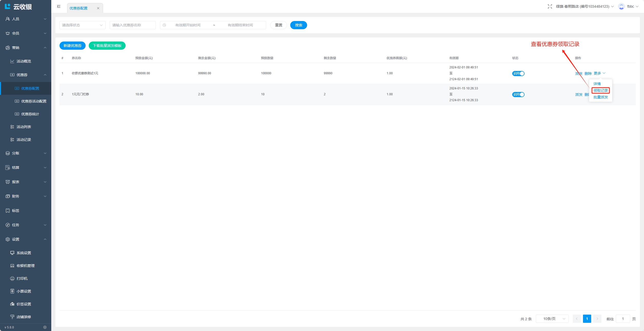644x331 pixels.
Task: Choose 批量派发 in the dropdown menu
Action: coord(600,97)
